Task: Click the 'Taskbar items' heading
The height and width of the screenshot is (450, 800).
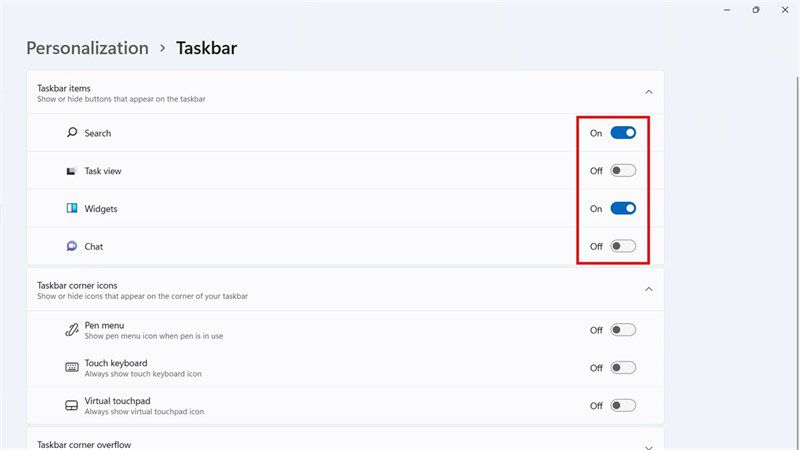Action: pyautogui.click(x=64, y=88)
